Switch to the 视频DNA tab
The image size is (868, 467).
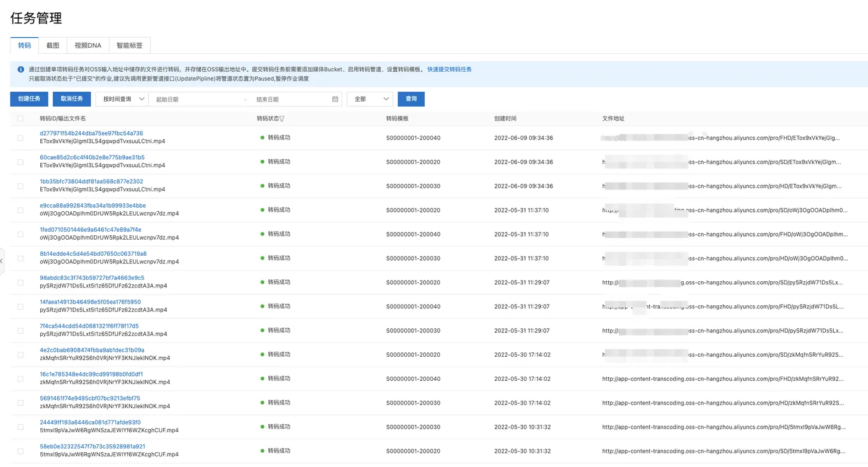point(87,45)
